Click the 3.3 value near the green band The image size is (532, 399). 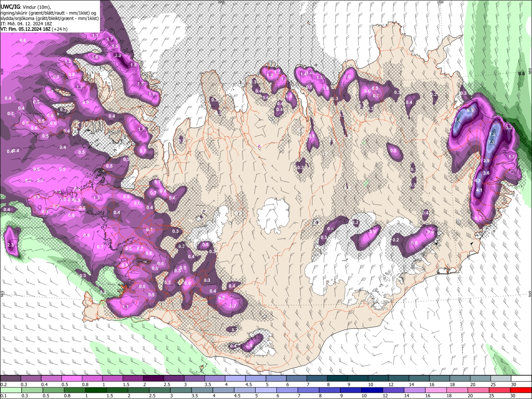(x=509, y=128)
